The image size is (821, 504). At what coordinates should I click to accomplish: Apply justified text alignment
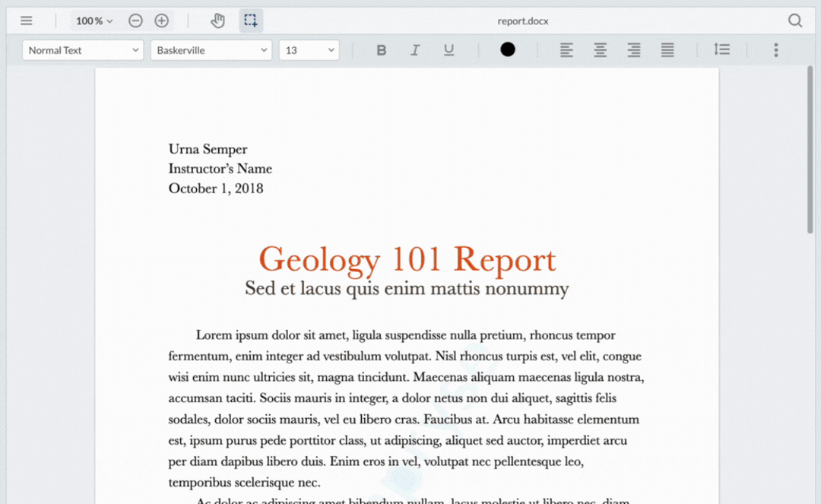coord(667,49)
